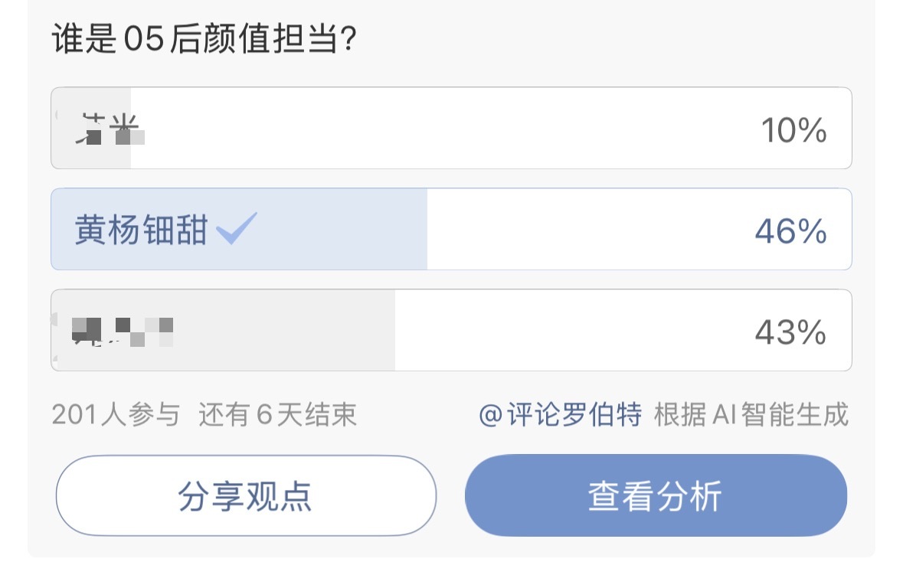This screenshot has width=903, height=588.
Task: Click the gray progress fill of the 43% option
Action: coord(306,330)
